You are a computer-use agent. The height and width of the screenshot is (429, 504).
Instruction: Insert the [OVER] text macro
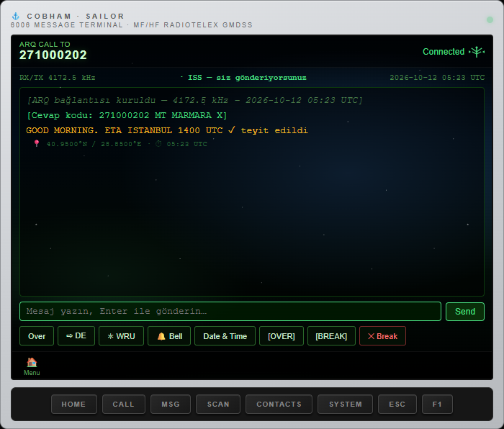[x=282, y=336]
